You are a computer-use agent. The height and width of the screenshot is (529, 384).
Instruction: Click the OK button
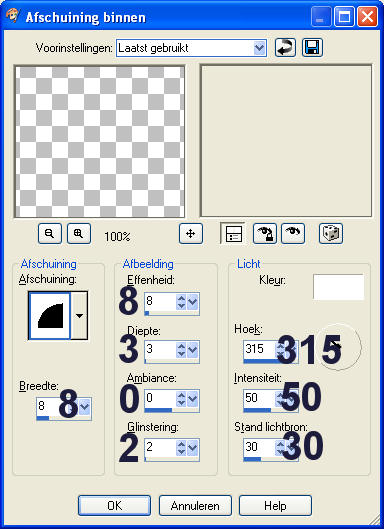click(114, 505)
